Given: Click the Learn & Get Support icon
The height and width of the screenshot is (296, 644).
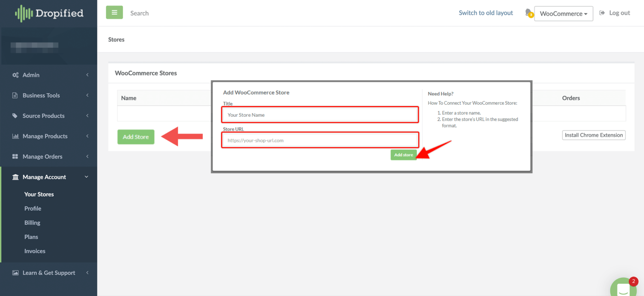Looking at the screenshot, I should [15, 273].
